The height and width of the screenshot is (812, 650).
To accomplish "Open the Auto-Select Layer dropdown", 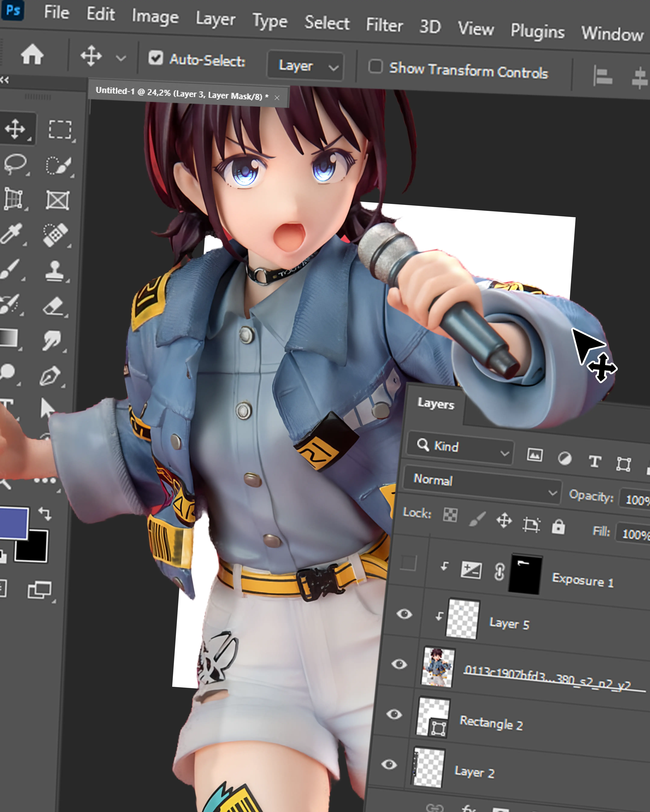I will tap(305, 66).
